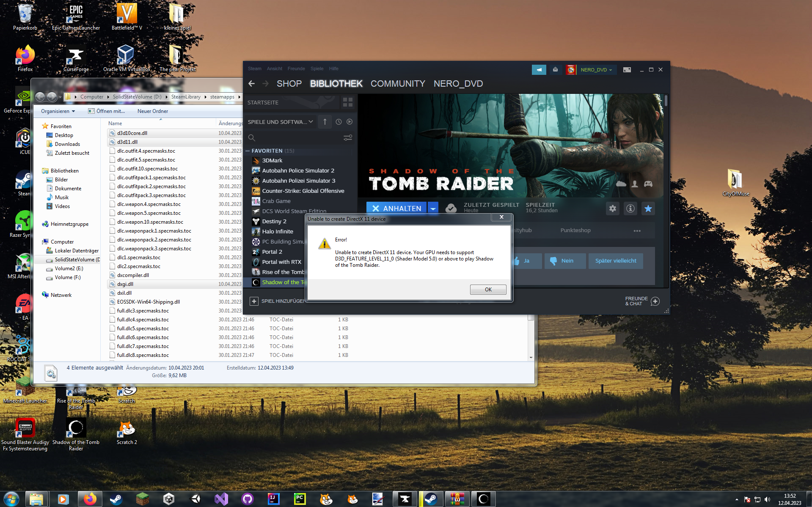Image resolution: width=812 pixels, height=507 pixels.
Task: Open Steam announcements megaphone icon
Action: pos(539,70)
